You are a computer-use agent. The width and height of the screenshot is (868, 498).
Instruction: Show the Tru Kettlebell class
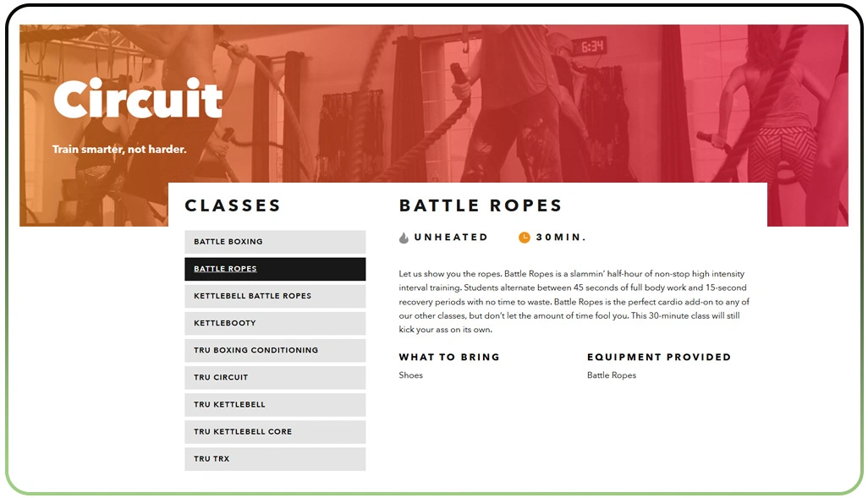(x=275, y=404)
